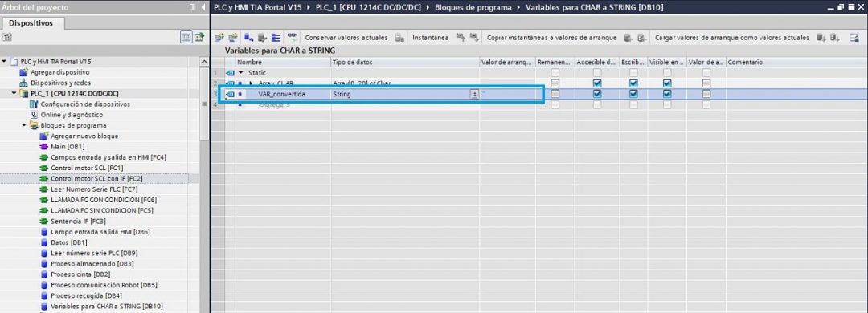Click the panel layout icon beside the collapse arrow
Image resolution: width=868 pixels, height=313 pixels.
pyautogui.click(x=193, y=7)
